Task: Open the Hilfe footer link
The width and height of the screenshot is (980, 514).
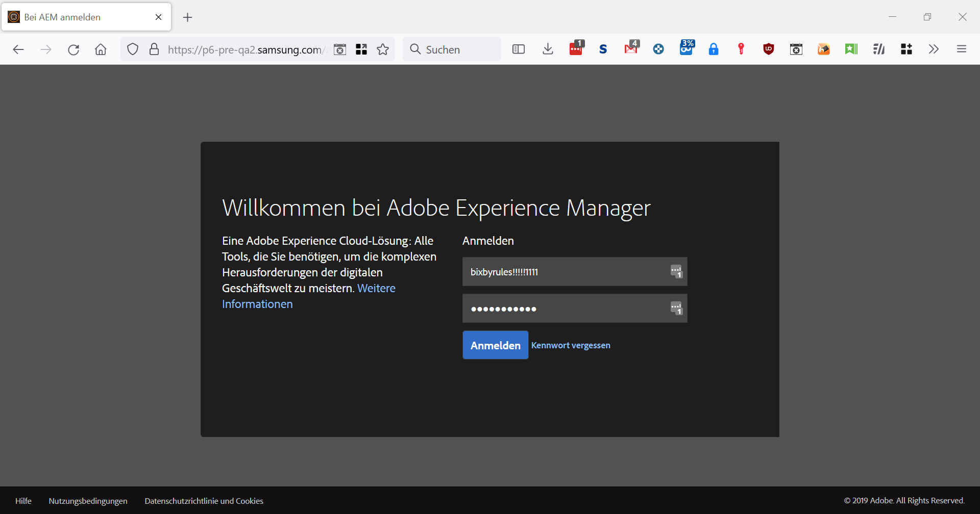Action: [23, 501]
